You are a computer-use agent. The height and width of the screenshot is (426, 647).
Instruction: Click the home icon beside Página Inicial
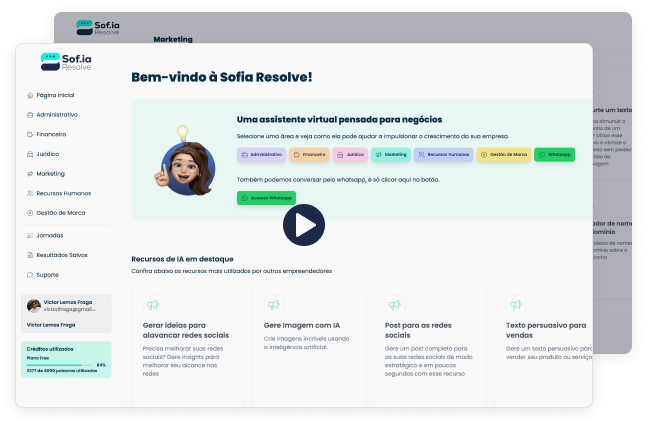click(30, 96)
